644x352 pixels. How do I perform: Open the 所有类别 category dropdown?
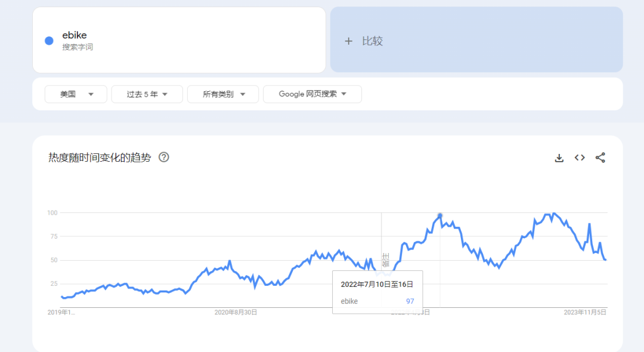(x=222, y=94)
